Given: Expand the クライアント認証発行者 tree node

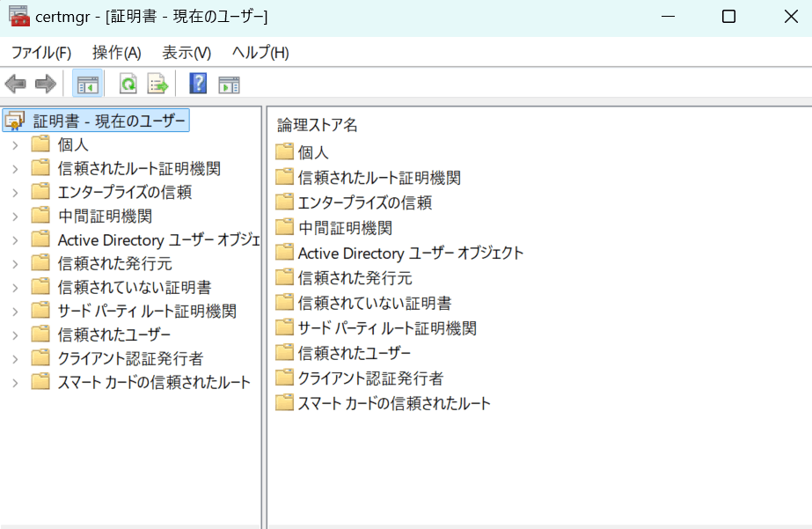Looking at the screenshot, I should coord(15,360).
